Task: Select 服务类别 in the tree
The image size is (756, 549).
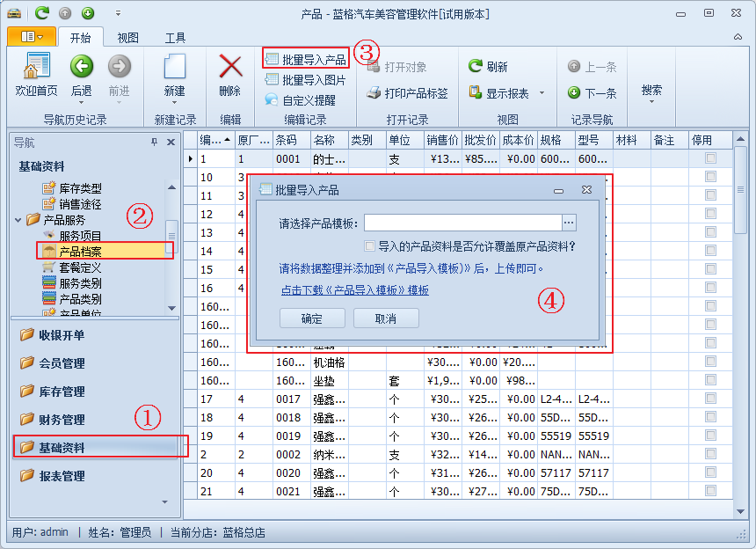Action: coord(72,283)
